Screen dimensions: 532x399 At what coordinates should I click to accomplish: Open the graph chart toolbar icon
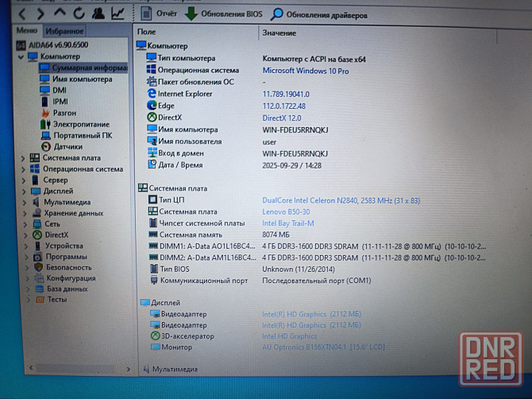[118, 14]
